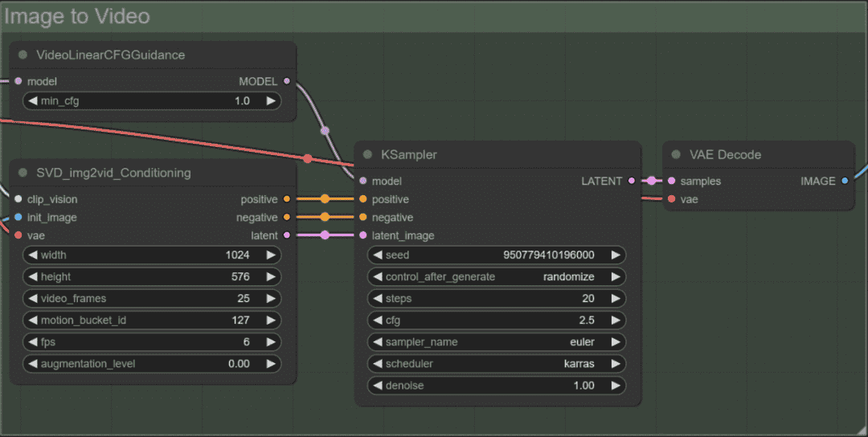Click the midpoint dot on the positive link

(325, 199)
